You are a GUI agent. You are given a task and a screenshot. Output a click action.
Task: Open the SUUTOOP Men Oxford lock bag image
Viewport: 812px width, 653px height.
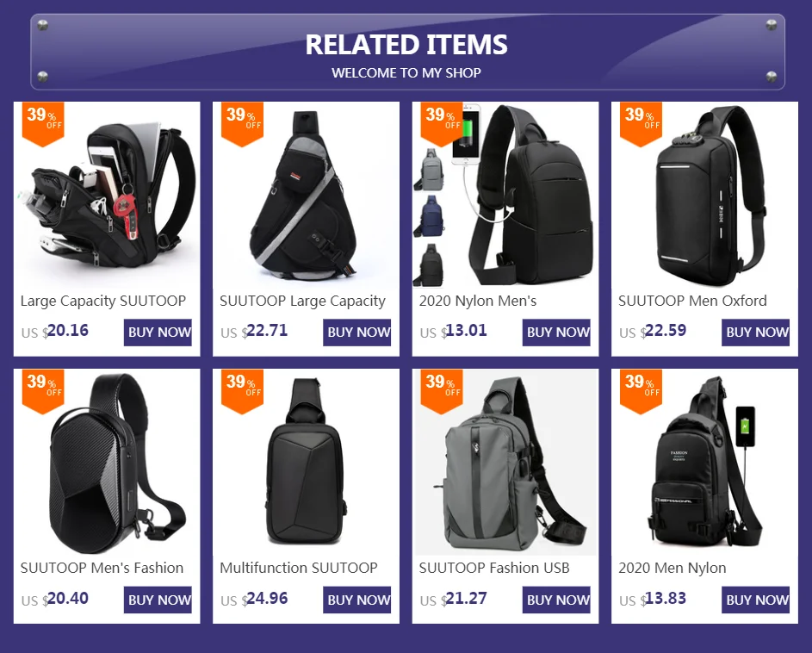click(x=705, y=195)
